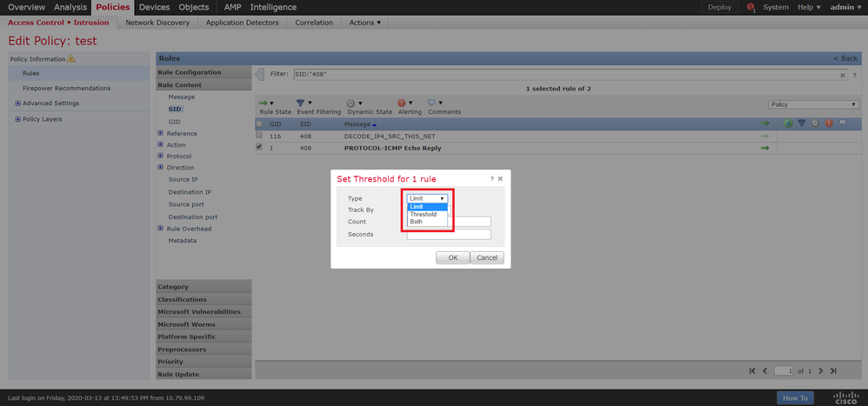The width and height of the screenshot is (868, 406).
Task: Go to previous page of rules
Action: point(765,370)
